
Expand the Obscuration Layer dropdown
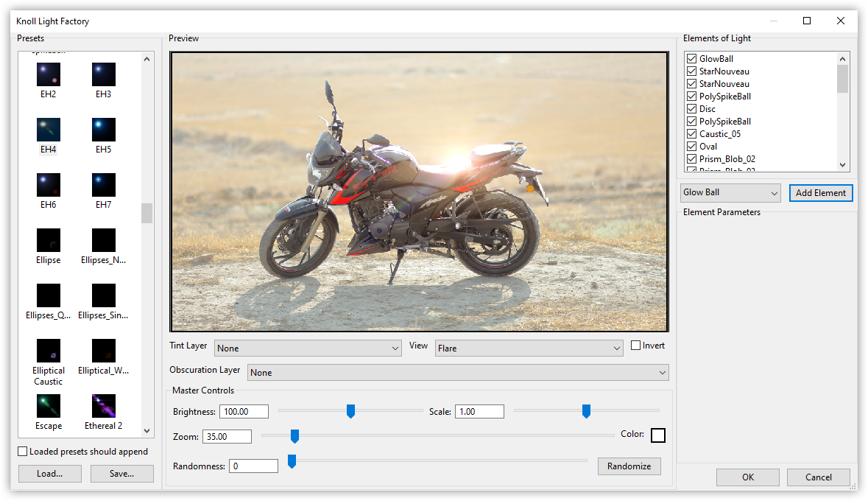tap(459, 372)
